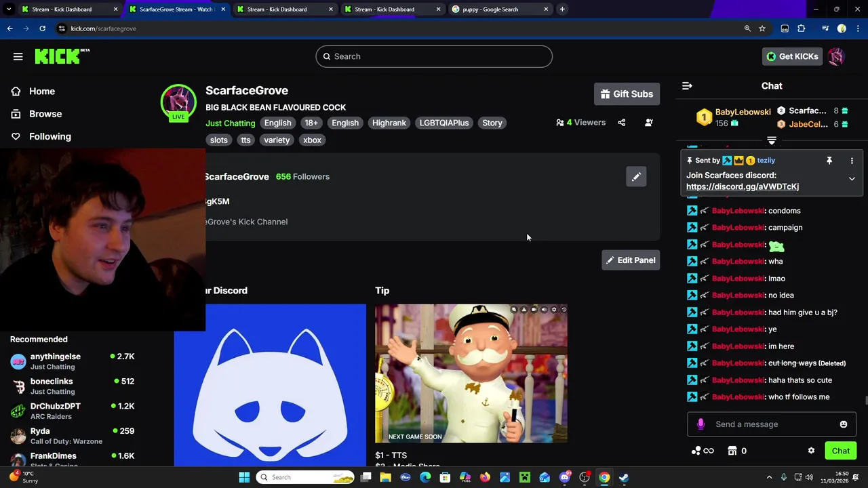Expand the pinned message chevron
This screenshot has height=488, width=868.
tap(852, 179)
